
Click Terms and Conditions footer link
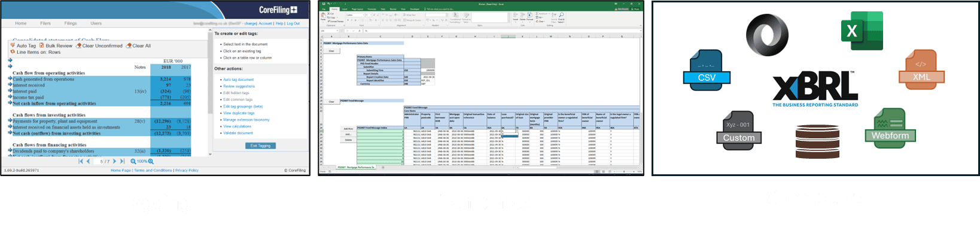[153, 170]
